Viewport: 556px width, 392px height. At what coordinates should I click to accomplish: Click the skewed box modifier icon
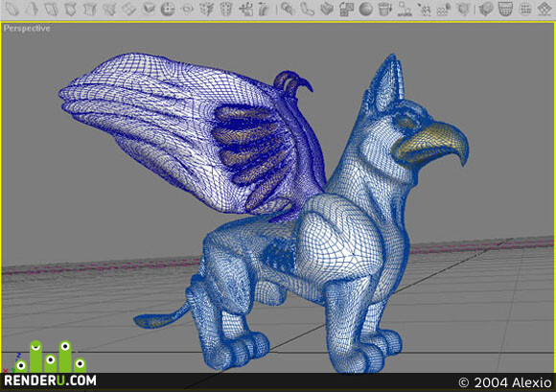(x=51, y=9)
